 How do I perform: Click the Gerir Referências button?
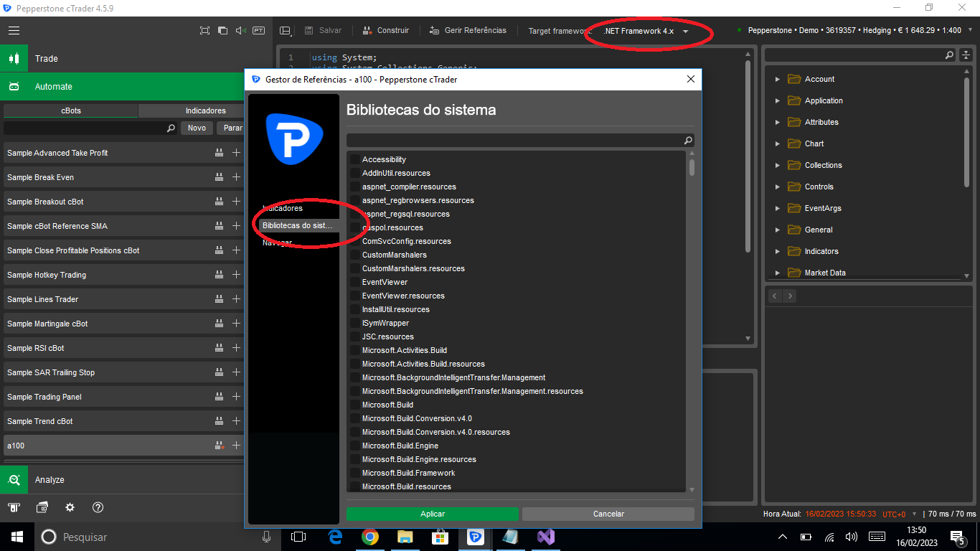pos(468,31)
